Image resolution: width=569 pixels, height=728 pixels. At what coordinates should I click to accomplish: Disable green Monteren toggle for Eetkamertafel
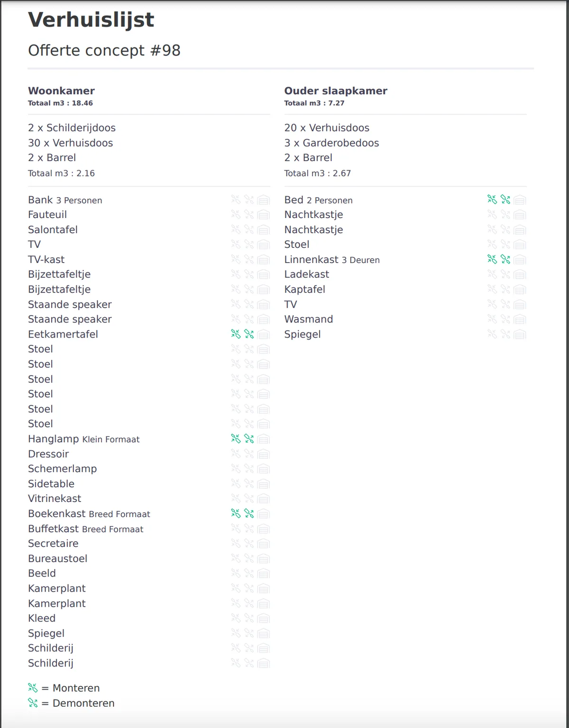point(236,334)
